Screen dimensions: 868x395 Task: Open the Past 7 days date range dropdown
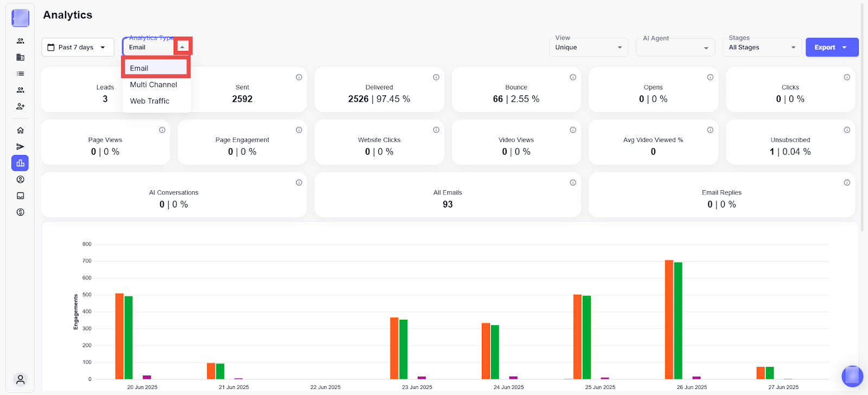(78, 47)
